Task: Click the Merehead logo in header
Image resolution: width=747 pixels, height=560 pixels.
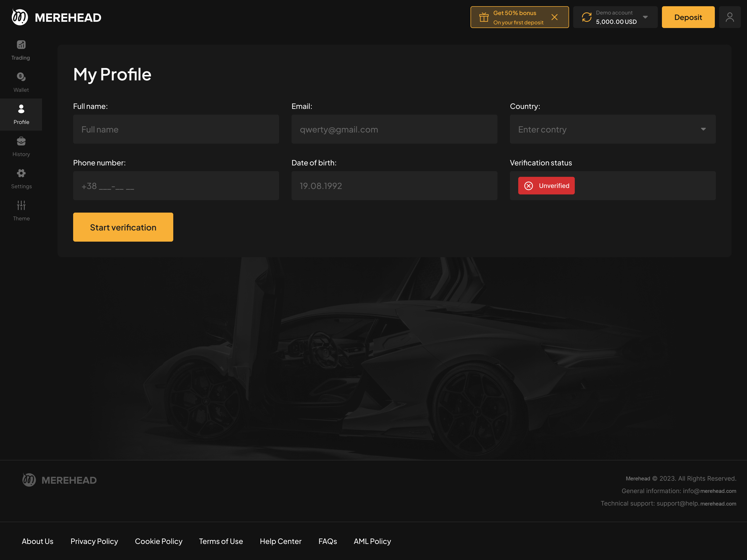Action: (x=56, y=17)
